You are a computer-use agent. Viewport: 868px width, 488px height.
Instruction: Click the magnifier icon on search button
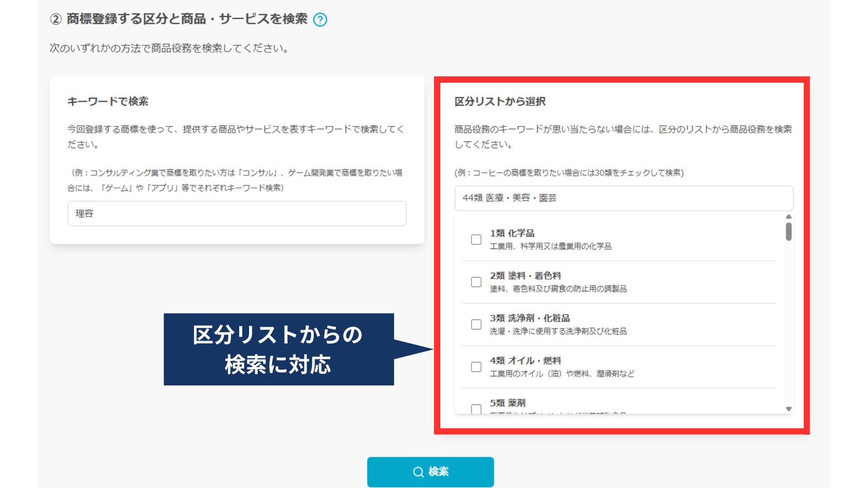418,472
